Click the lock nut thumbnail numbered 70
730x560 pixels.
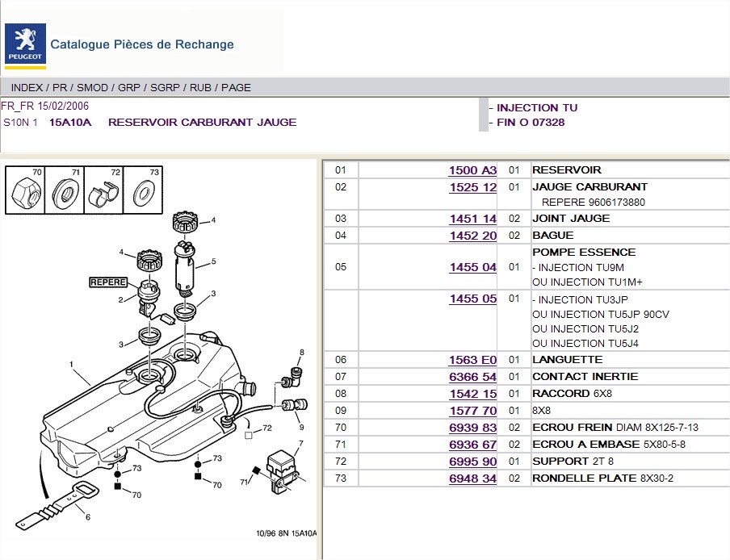pos(23,193)
